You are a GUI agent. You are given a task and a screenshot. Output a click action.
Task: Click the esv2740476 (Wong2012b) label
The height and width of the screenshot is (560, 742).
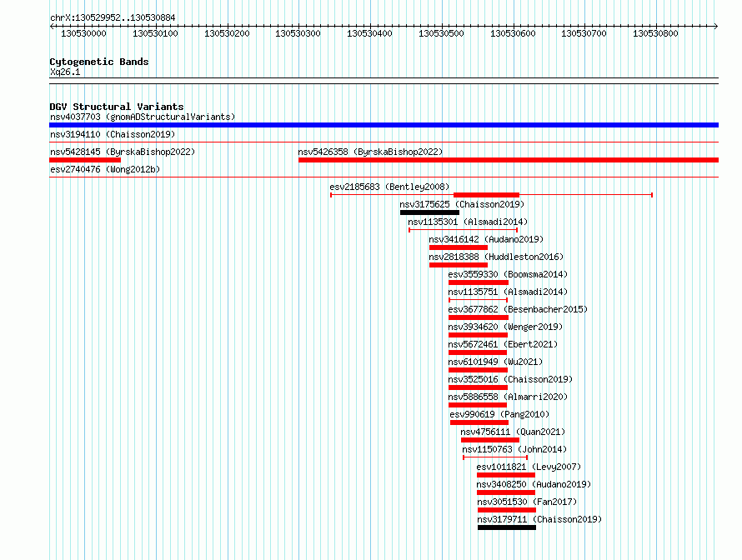[x=105, y=169]
